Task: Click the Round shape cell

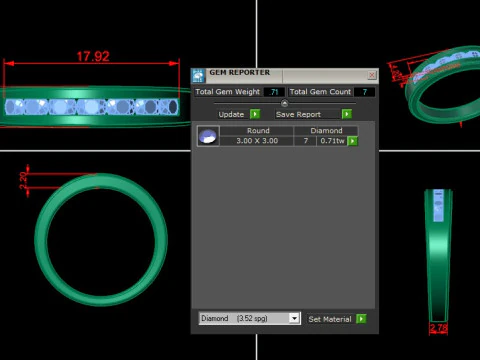Action: point(258,131)
